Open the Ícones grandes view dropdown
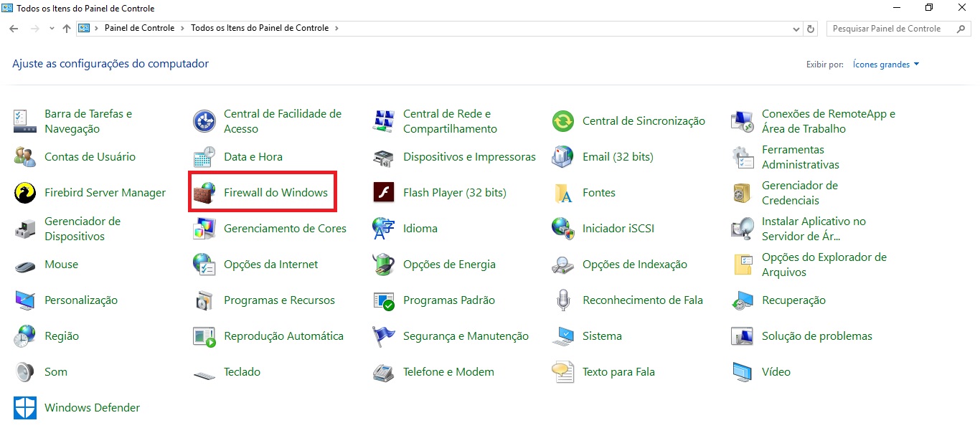 point(886,65)
